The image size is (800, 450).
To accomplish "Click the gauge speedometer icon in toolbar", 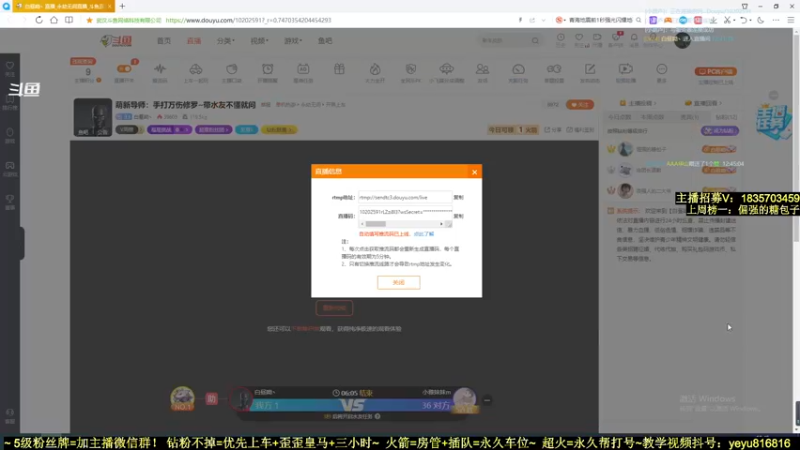I will (518, 69).
